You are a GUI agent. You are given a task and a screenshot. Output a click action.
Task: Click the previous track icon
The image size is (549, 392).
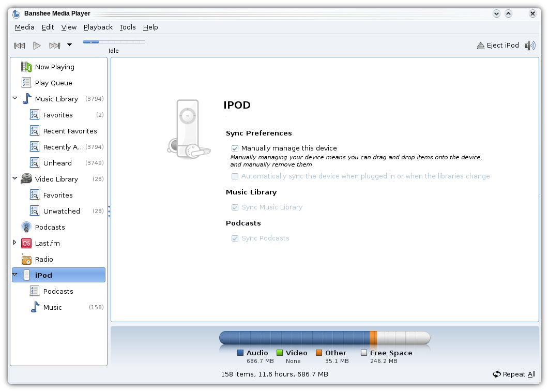click(x=20, y=46)
